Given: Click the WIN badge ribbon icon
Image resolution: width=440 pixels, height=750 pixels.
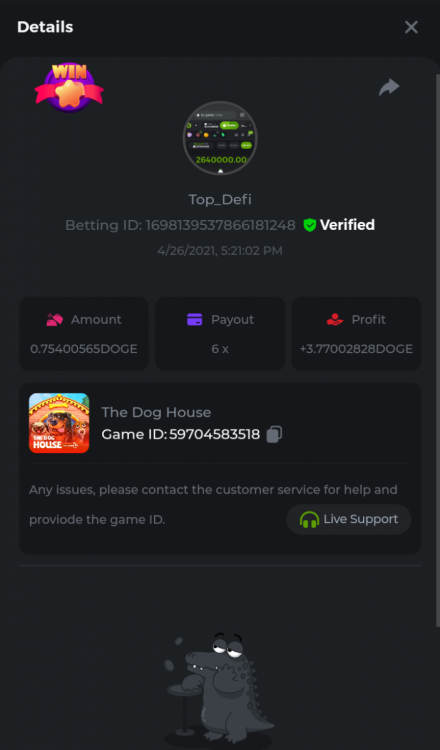Looking at the screenshot, I should pyautogui.click(x=69, y=88).
